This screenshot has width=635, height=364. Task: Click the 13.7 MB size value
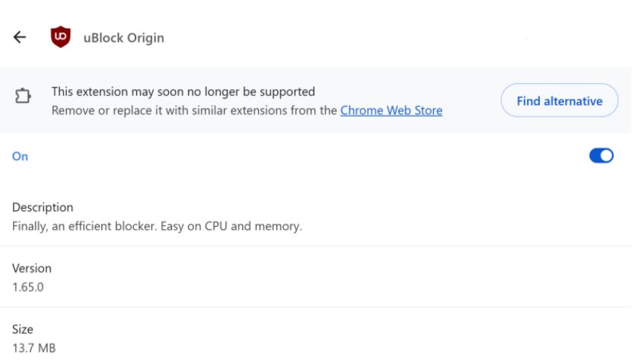34,349
